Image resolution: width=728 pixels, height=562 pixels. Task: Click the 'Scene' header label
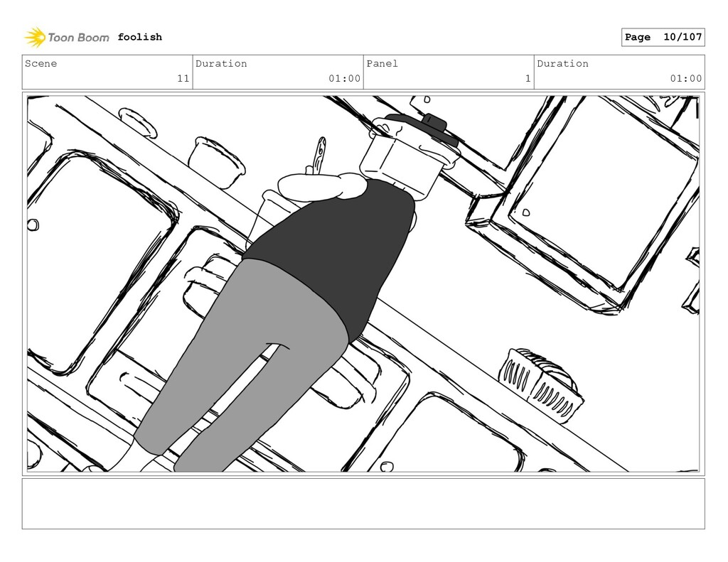(41, 63)
